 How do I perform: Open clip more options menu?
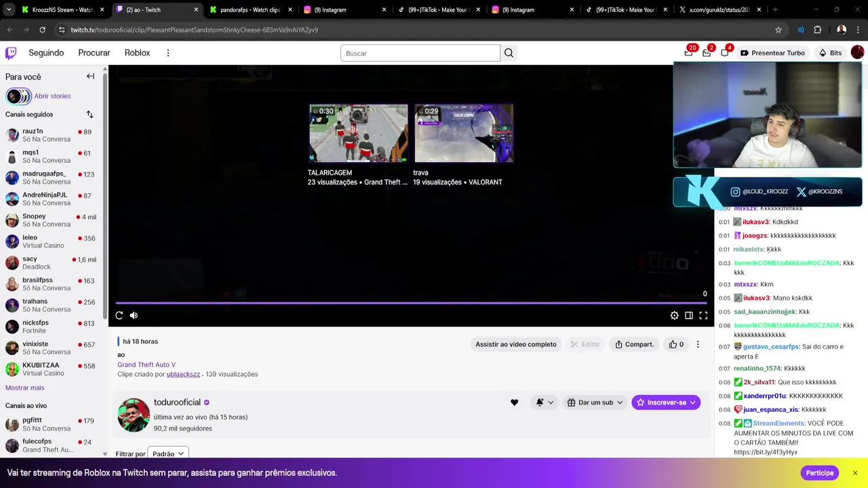(x=698, y=344)
